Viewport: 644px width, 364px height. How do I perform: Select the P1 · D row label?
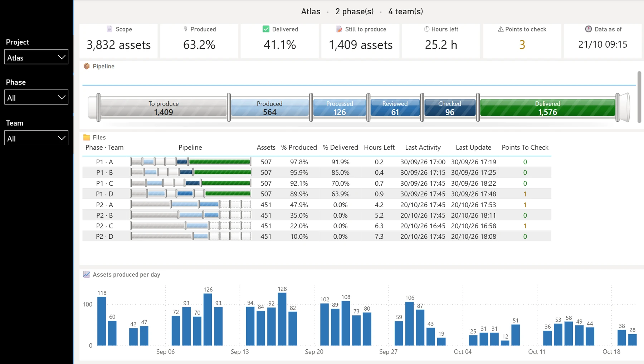104,194
